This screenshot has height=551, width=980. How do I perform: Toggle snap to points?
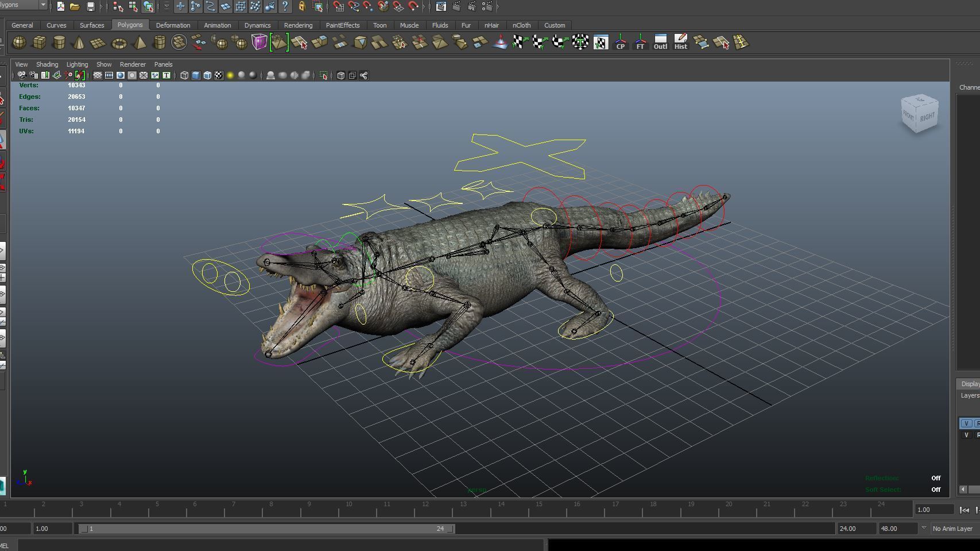pyautogui.click(x=369, y=7)
